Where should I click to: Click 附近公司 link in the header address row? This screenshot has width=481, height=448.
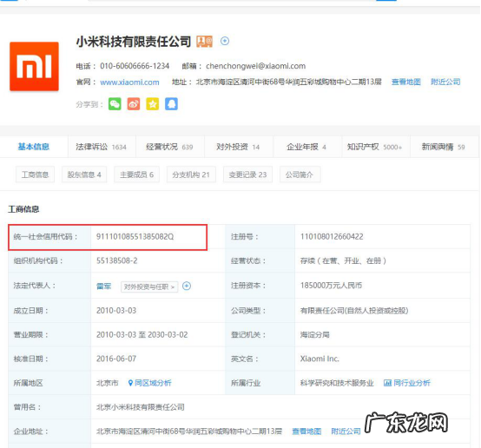445,82
